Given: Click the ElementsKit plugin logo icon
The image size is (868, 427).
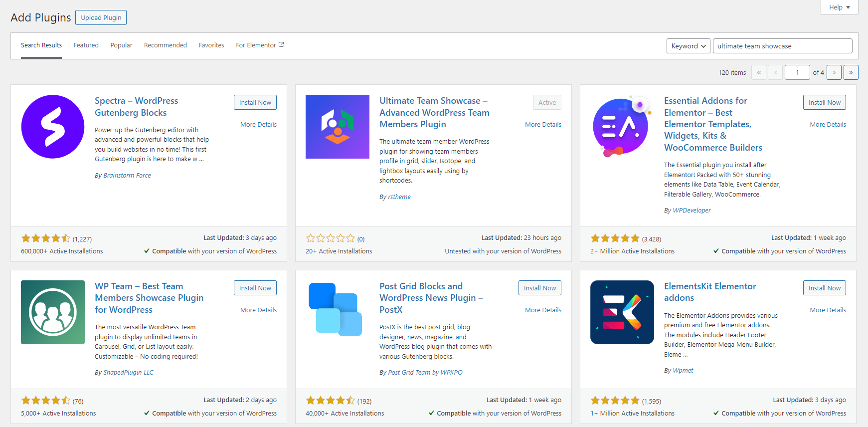Looking at the screenshot, I should 622,312.
